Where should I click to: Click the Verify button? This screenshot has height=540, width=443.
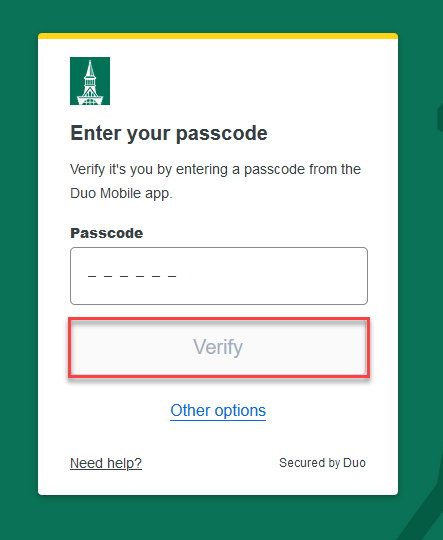(219, 347)
